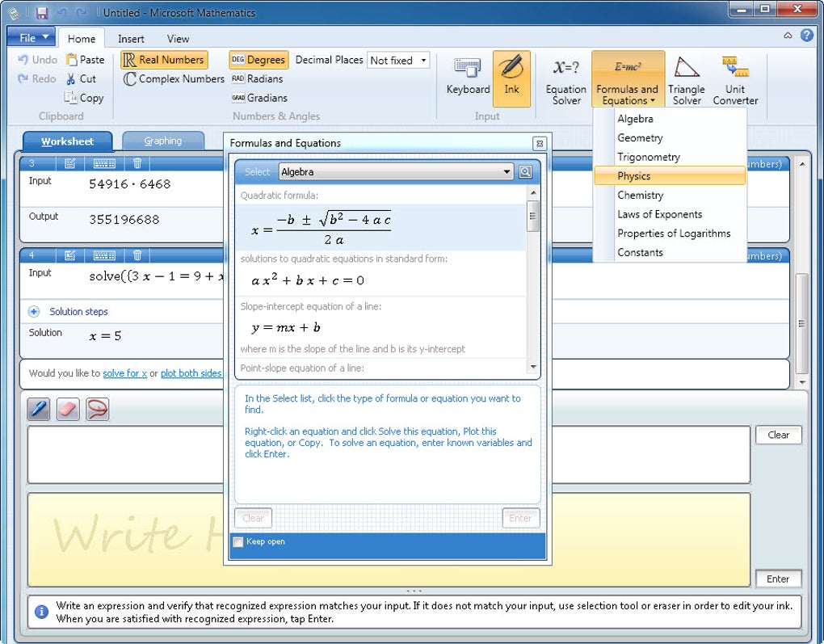This screenshot has height=644, width=824.
Task: Delete worksheet entry 4 with trash icon
Action: click(137, 255)
